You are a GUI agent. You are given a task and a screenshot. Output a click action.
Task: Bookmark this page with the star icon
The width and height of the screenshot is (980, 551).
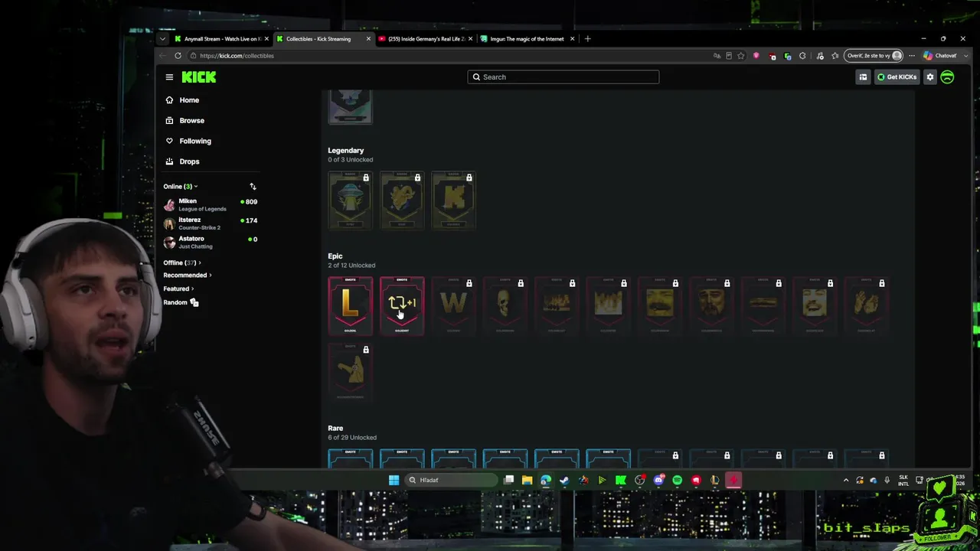pos(740,56)
